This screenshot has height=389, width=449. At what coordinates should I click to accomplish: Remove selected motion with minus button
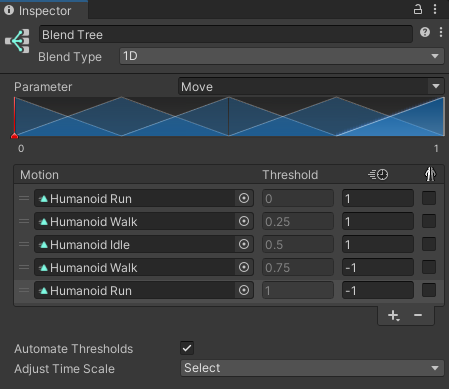pyautogui.click(x=418, y=315)
